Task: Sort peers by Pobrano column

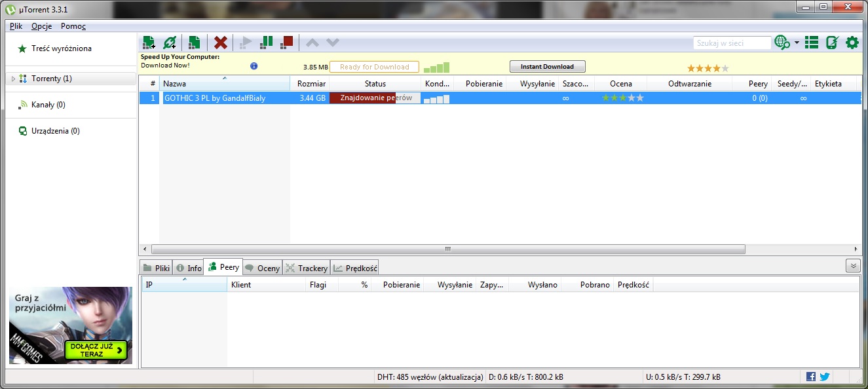Action: point(587,285)
